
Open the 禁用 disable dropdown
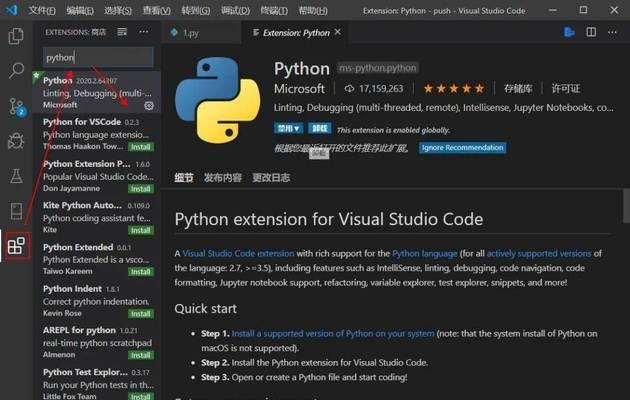point(288,129)
